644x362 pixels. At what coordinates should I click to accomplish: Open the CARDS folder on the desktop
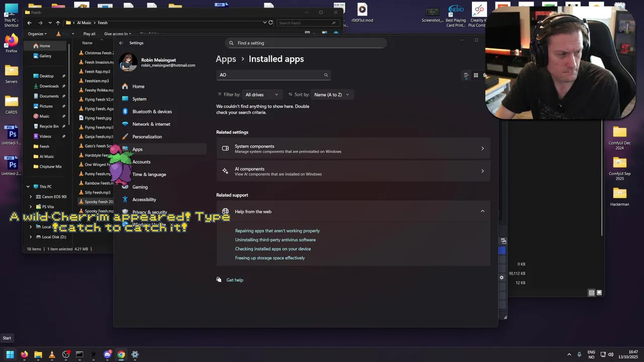point(11,105)
